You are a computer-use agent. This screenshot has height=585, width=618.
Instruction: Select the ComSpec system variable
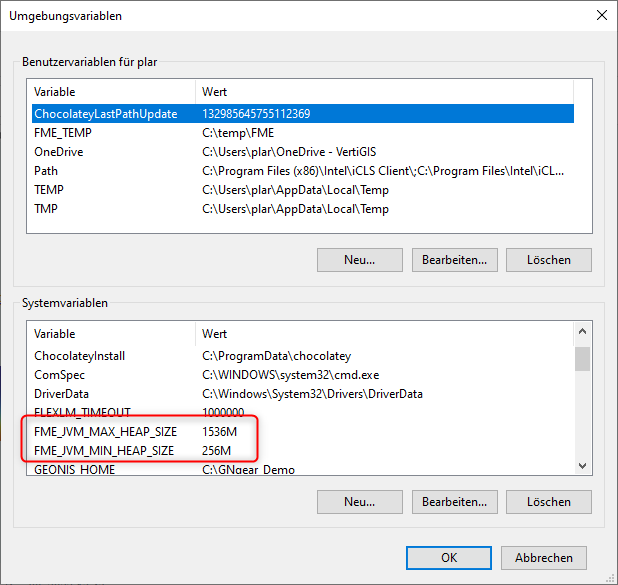click(x=303, y=375)
